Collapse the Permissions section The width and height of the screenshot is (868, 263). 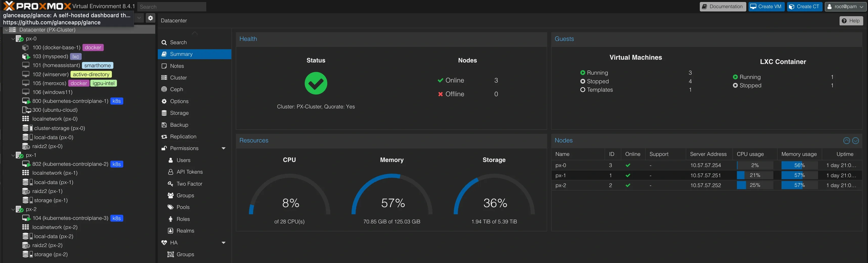[223, 148]
